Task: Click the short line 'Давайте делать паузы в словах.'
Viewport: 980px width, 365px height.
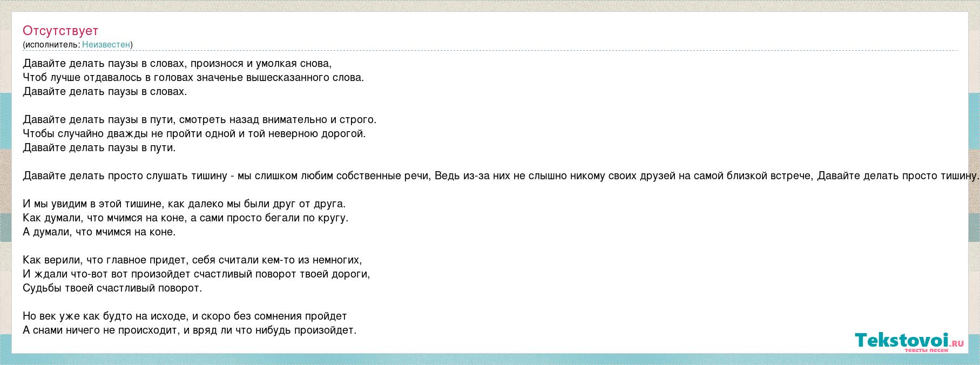Action: click(105, 92)
